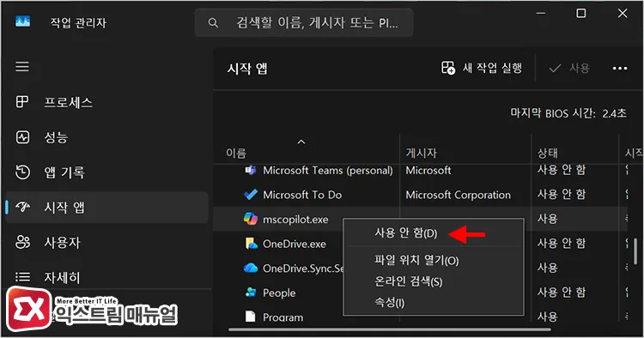Click the People app icon
This screenshot has height=338, width=644.
point(251,293)
